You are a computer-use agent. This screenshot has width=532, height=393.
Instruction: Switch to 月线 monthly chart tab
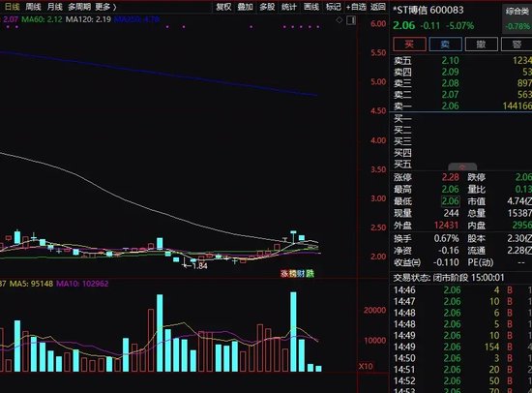point(55,7)
